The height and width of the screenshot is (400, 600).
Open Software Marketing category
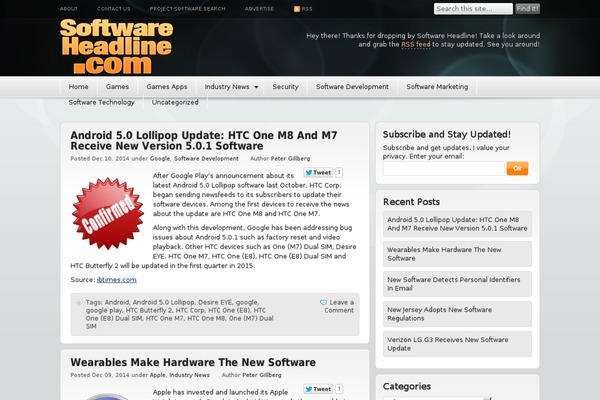(437, 87)
